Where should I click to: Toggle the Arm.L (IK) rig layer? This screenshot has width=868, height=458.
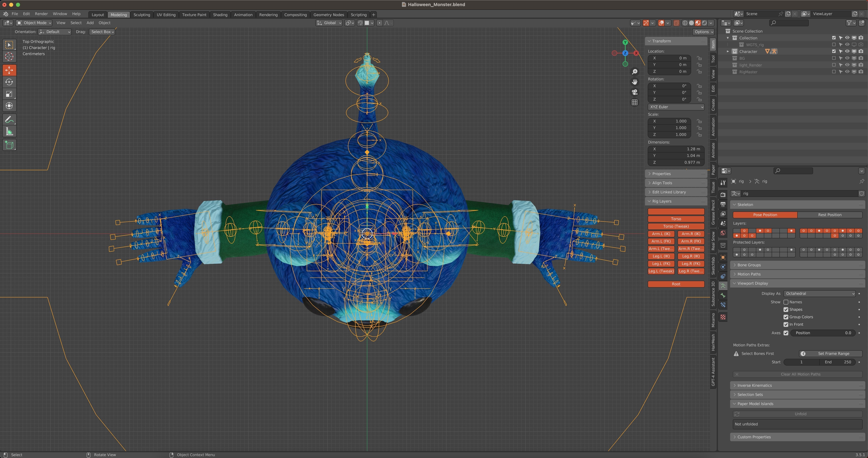click(661, 234)
